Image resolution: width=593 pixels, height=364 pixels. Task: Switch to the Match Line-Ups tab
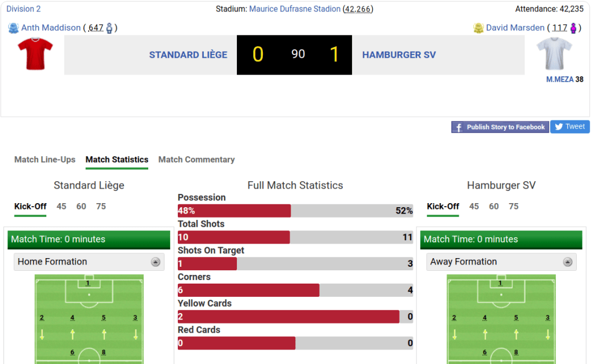45,160
